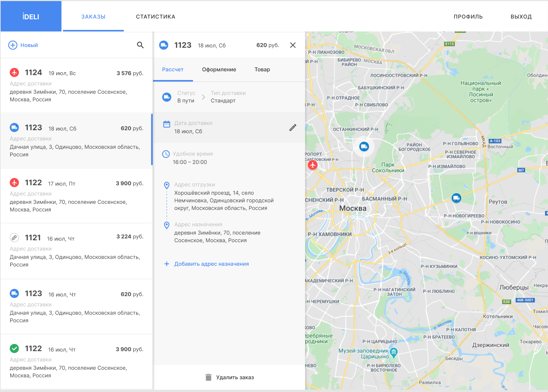Click the chevron between Статус and Тип доставки
Image resolution: width=548 pixels, height=392 pixels.
click(x=203, y=97)
